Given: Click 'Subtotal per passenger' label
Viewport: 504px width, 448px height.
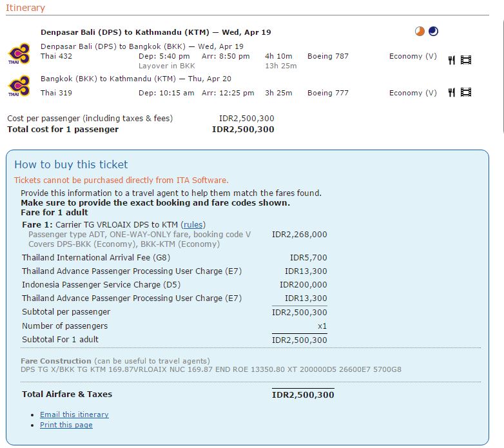Looking at the screenshot, I should (x=66, y=312).
